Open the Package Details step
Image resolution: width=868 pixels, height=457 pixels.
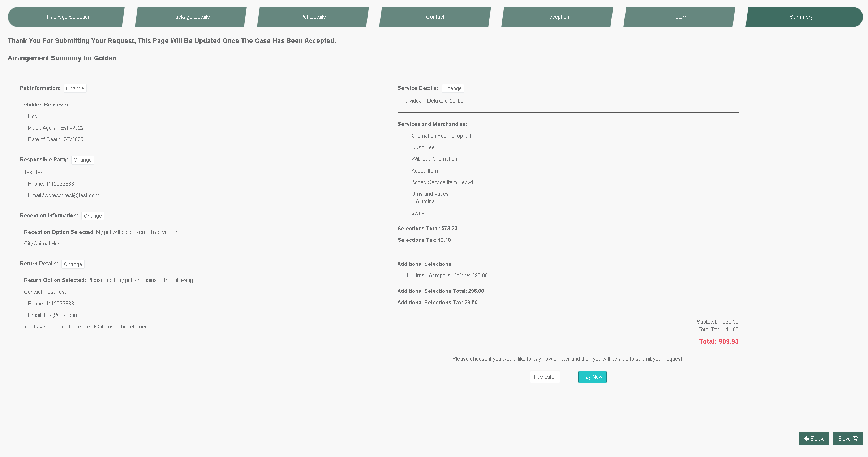190,17
